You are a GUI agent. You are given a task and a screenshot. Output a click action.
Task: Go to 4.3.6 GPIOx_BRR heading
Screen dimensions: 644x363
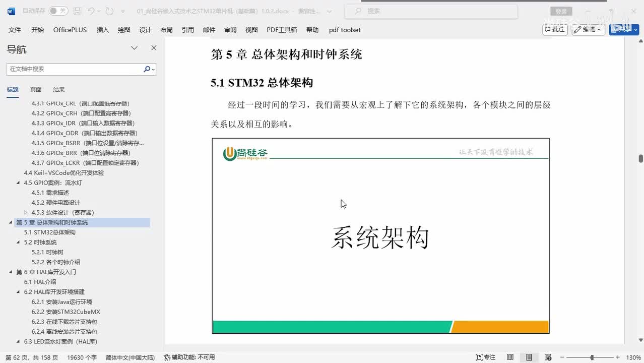pyautogui.click(x=81, y=153)
